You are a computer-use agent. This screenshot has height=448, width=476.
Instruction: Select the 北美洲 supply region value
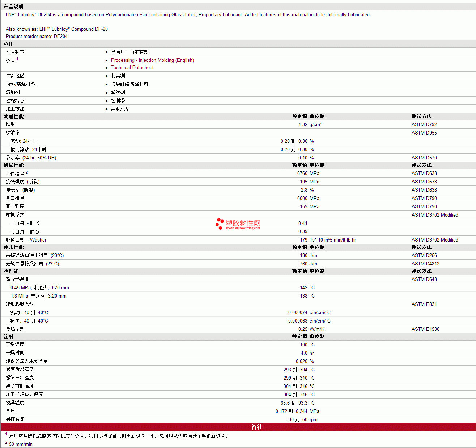point(118,76)
